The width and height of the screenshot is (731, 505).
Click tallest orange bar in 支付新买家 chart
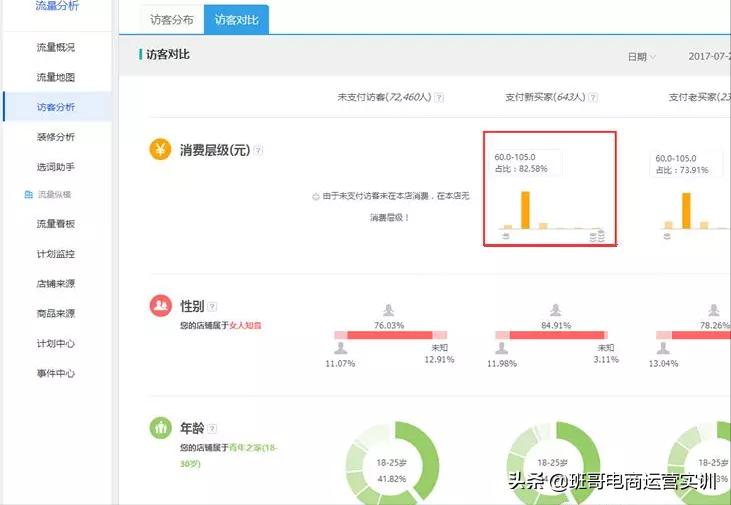click(525, 210)
